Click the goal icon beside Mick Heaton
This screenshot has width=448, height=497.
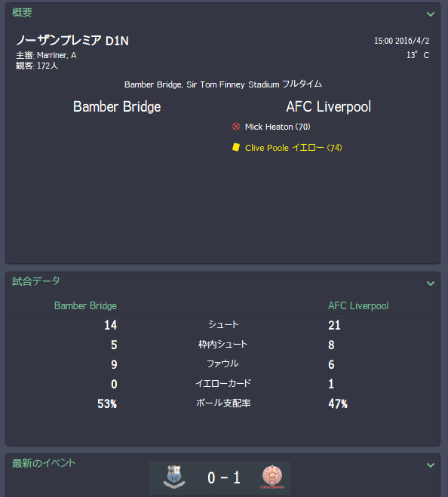coord(236,127)
